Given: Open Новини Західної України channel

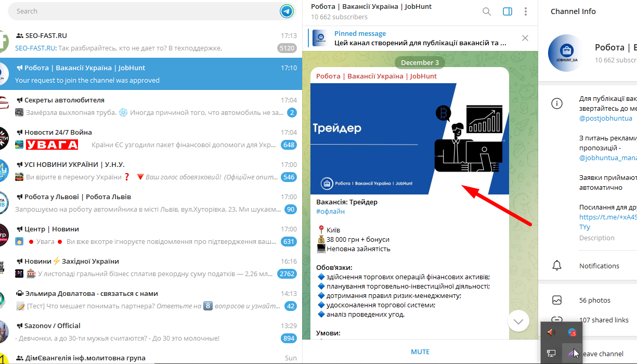Looking at the screenshot, I should point(151,267).
